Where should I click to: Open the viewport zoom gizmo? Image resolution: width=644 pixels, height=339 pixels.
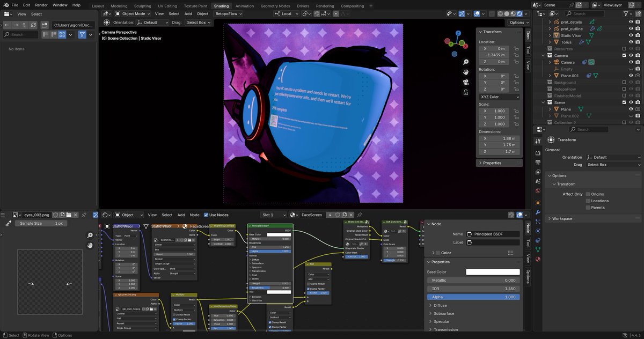tap(466, 62)
